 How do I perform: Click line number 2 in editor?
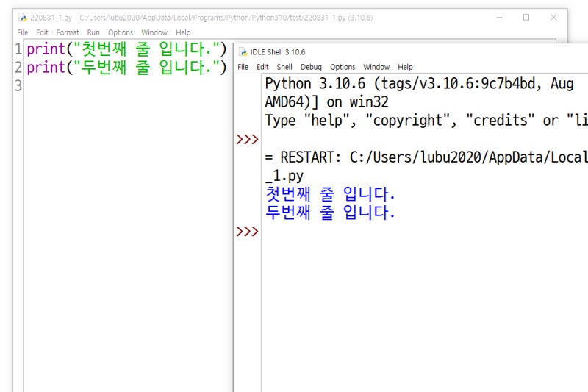pyautogui.click(x=18, y=68)
